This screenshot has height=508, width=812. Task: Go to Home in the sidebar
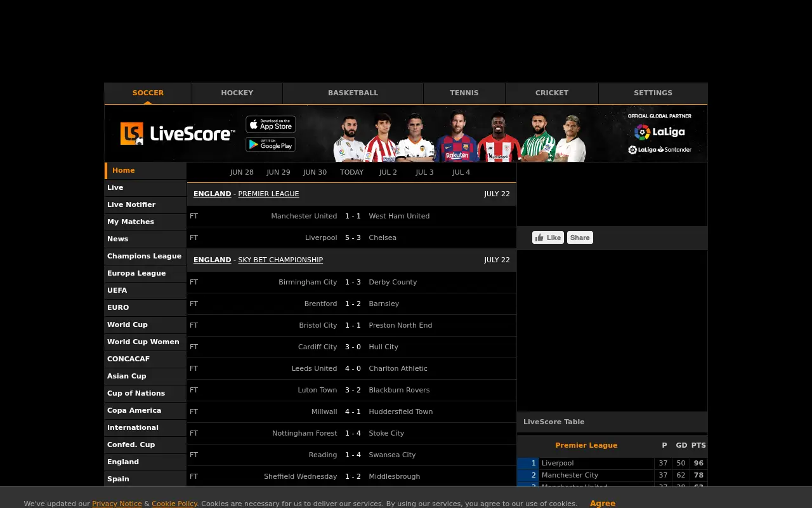145,170
